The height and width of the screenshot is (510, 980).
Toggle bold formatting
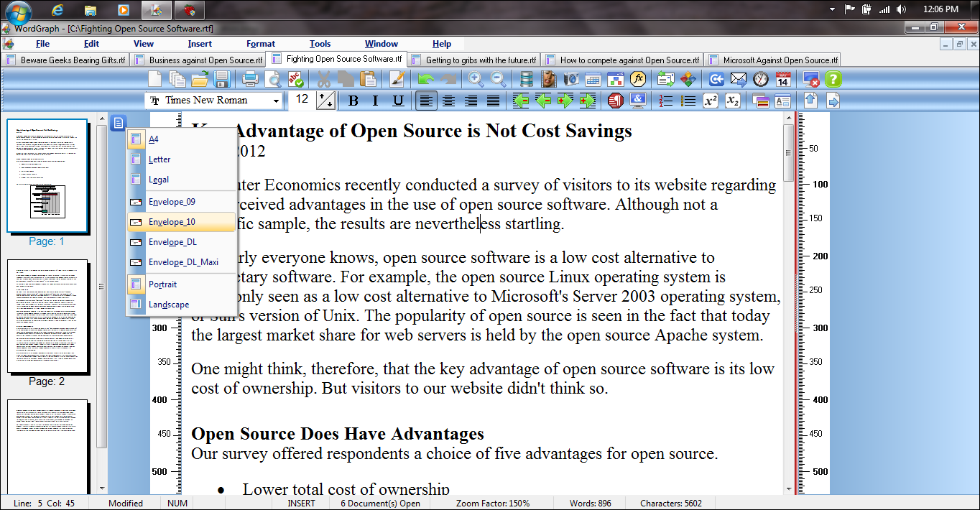(x=353, y=101)
